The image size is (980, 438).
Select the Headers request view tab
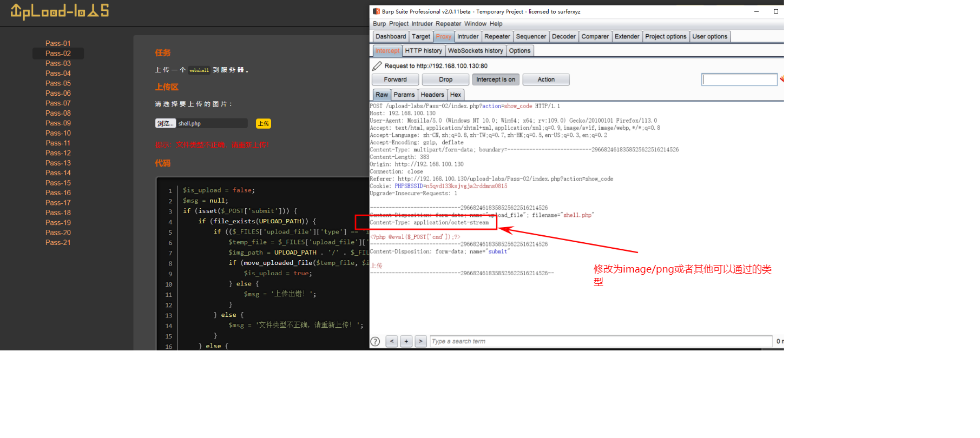pos(432,95)
